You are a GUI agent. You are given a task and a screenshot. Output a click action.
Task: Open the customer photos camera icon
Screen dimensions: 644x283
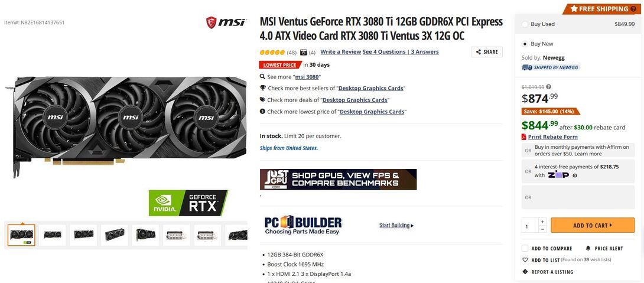304,52
